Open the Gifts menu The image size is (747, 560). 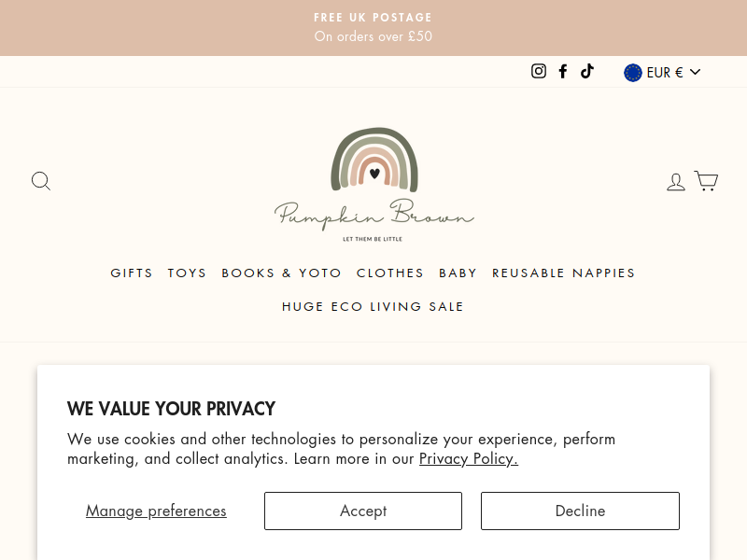(x=132, y=273)
